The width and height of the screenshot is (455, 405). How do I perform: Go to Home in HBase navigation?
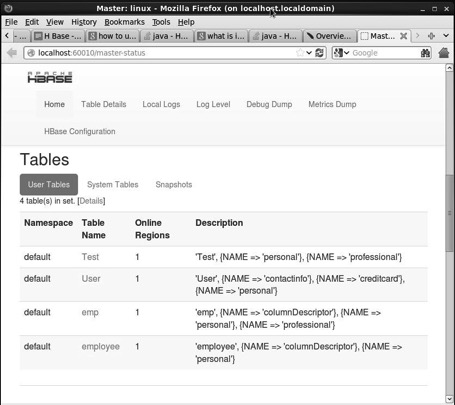pyautogui.click(x=54, y=104)
